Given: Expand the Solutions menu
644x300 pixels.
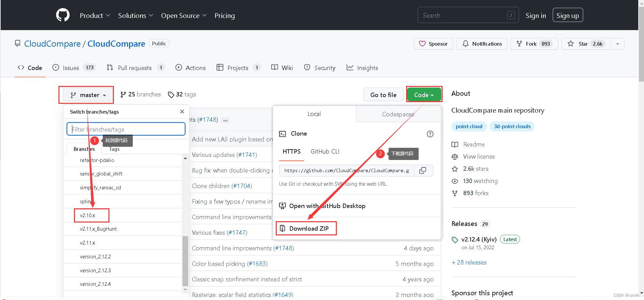Looking at the screenshot, I should 135,16.
